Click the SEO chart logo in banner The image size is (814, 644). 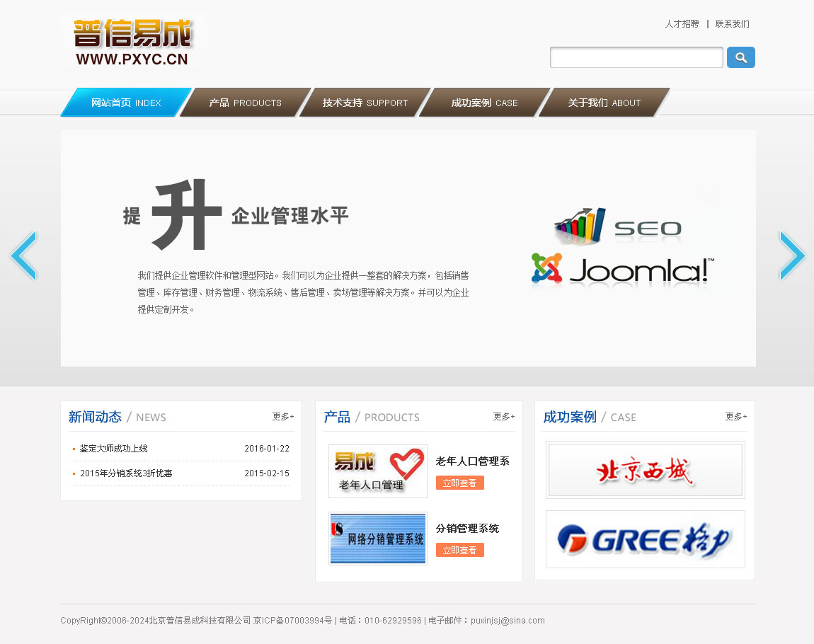[618, 226]
